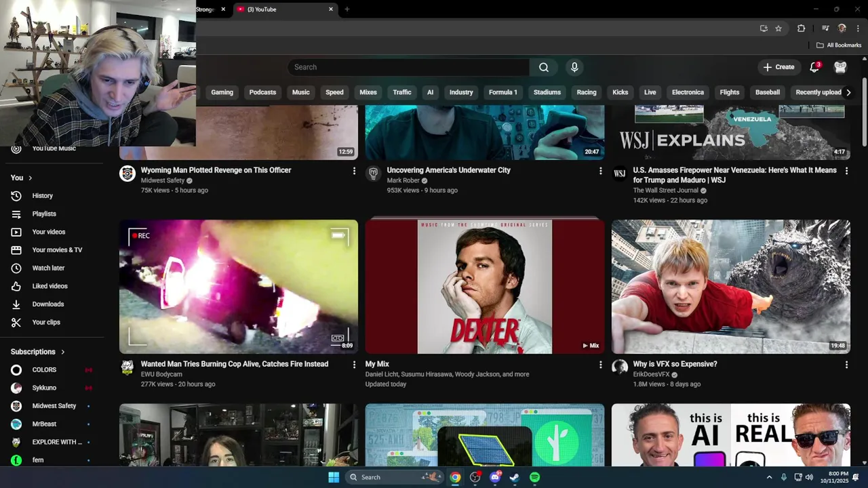The width and height of the screenshot is (868, 488).
Task: Open Midwest Safety avatar under Wyoming video
Action: point(127,174)
